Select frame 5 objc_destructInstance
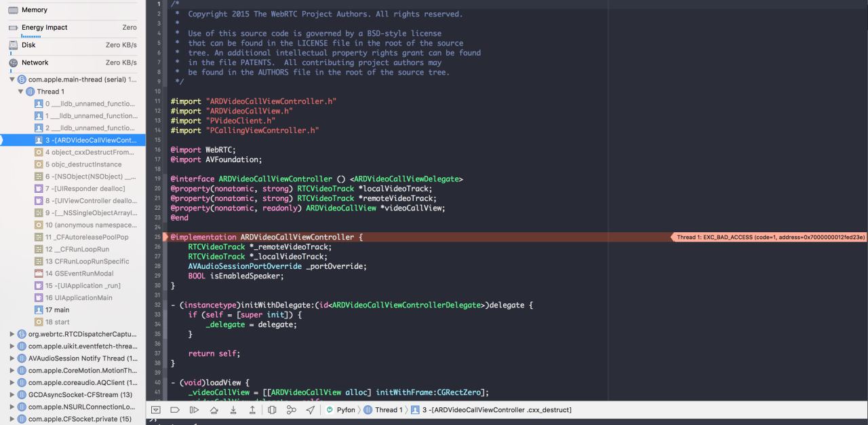868x425 pixels. tap(73, 164)
